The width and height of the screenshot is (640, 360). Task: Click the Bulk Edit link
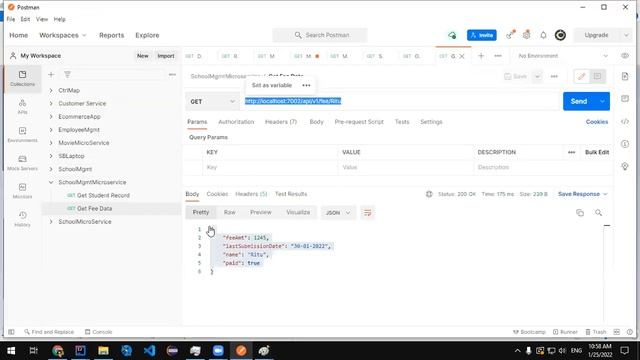tap(597, 152)
